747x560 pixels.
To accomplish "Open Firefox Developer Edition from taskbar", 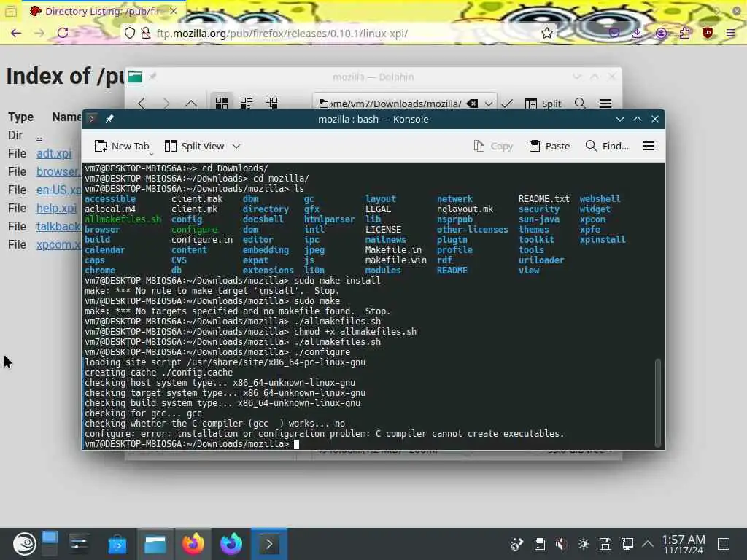I will pyautogui.click(x=231, y=544).
